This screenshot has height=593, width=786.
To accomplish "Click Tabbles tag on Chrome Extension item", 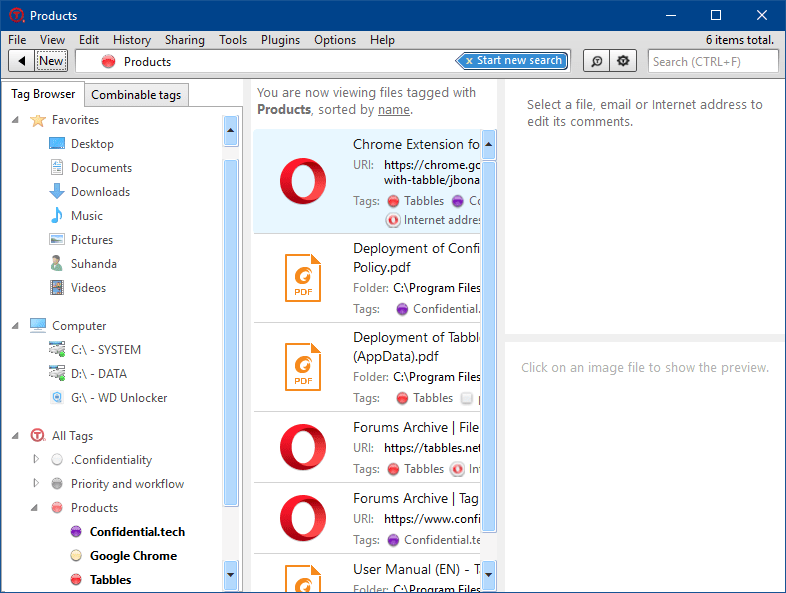I will pyautogui.click(x=416, y=201).
